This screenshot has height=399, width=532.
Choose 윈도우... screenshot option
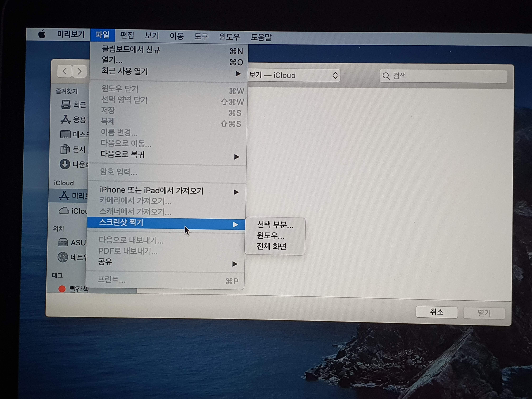(x=275, y=236)
